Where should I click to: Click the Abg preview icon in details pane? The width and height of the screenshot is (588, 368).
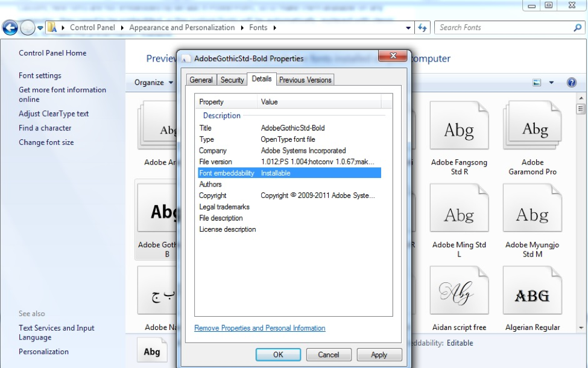click(152, 351)
